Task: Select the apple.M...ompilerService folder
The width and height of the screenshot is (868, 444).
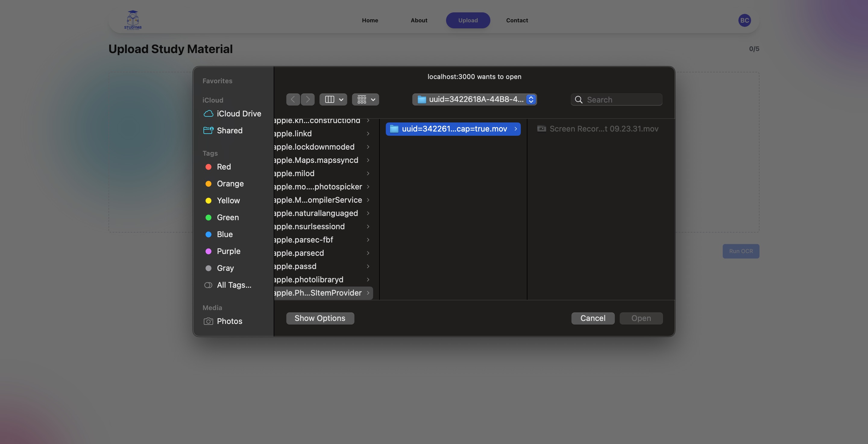Action: tap(323, 200)
